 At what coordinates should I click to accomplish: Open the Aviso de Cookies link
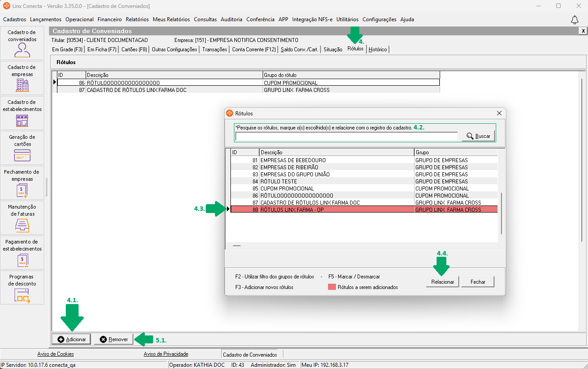click(x=56, y=354)
